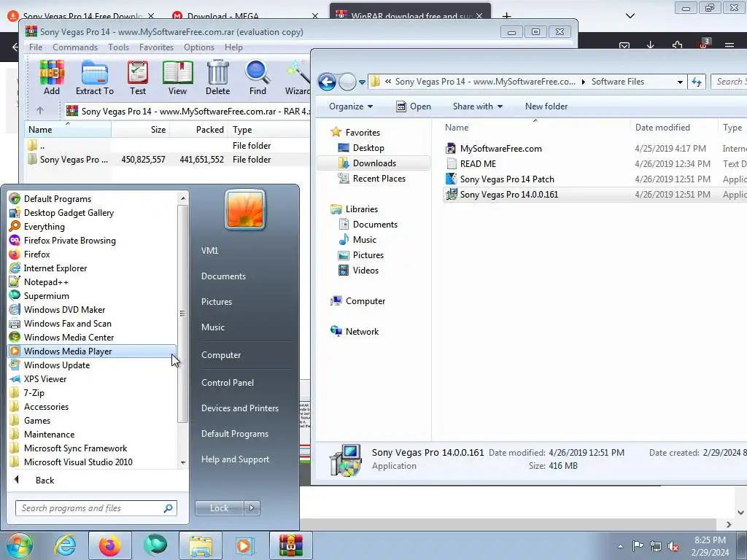Open WinRAR Options menu
This screenshot has width=747, height=560.
click(198, 47)
